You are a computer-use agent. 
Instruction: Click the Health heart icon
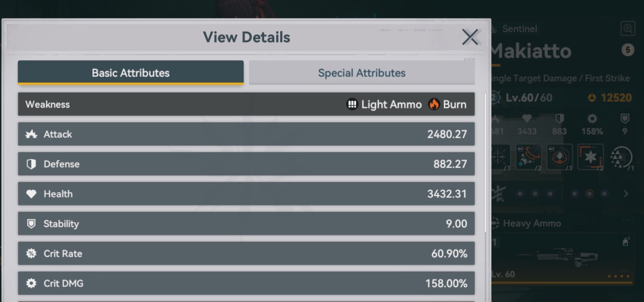[31, 194]
